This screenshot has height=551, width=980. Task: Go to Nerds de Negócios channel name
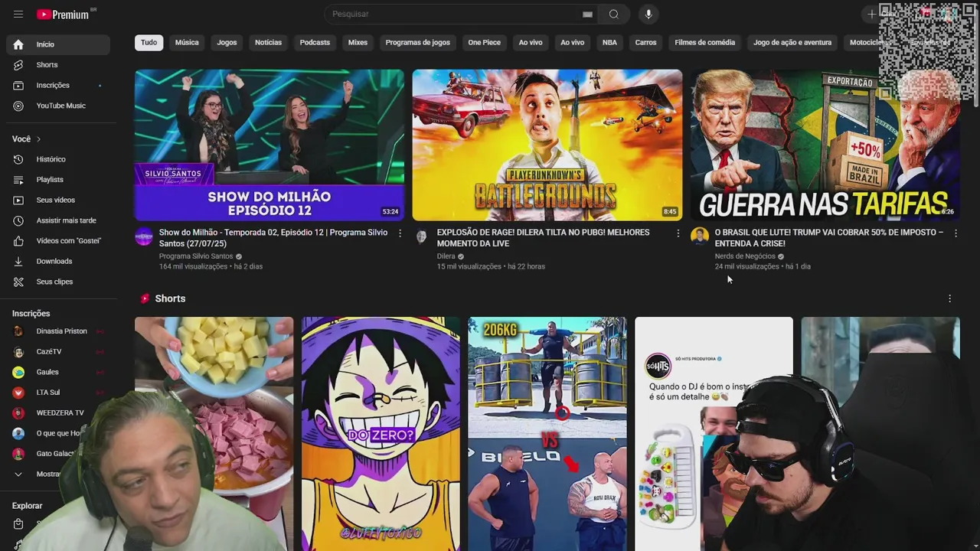click(745, 256)
